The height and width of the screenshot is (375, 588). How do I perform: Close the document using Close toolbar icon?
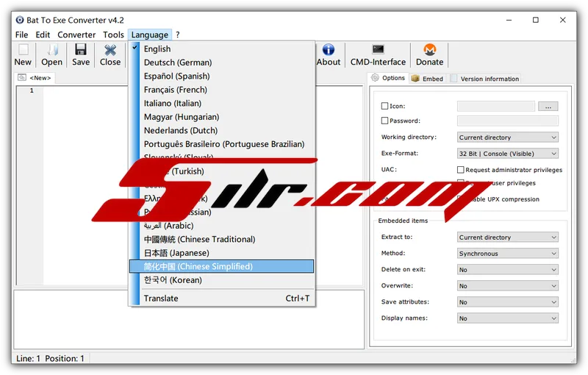[x=110, y=49]
